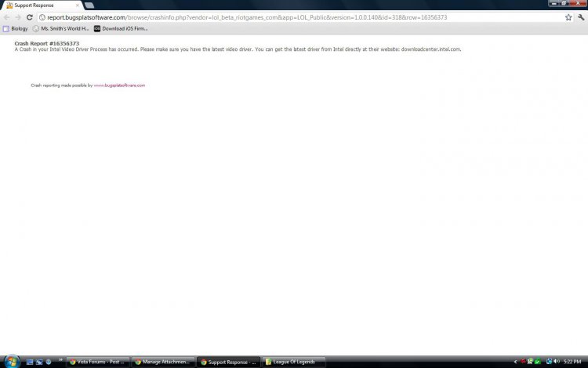Image resolution: width=588 pixels, height=368 pixels.
Task: Show hidden tray icons arrow
Action: pos(515,362)
